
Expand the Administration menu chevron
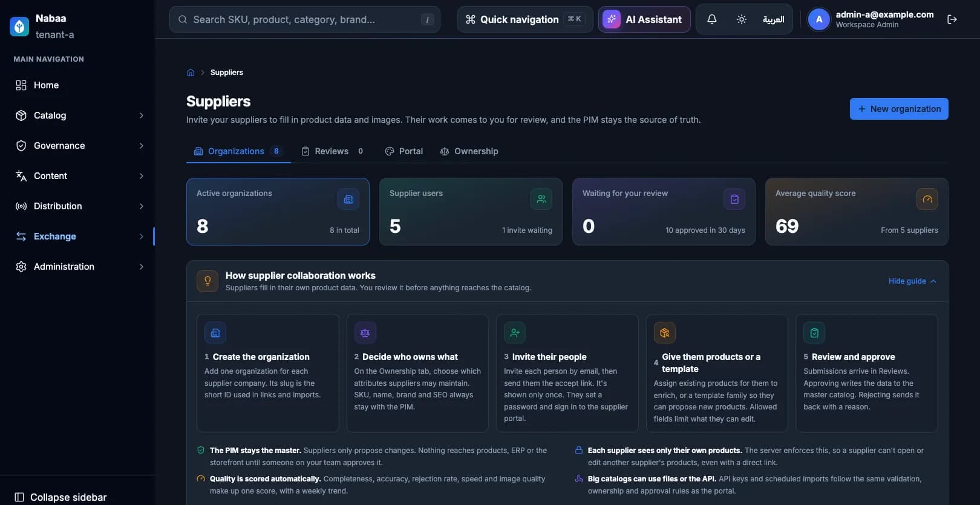click(x=142, y=267)
